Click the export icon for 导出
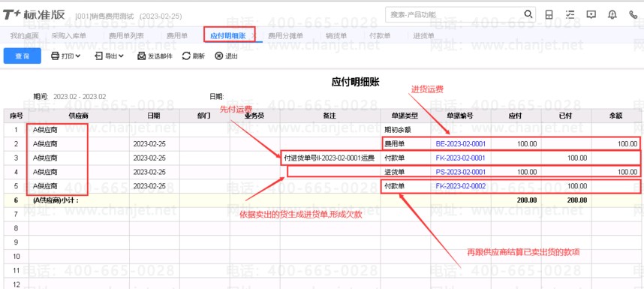Image resolution: width=644 pixels, height=289 pixels. (x=98, y=56)
